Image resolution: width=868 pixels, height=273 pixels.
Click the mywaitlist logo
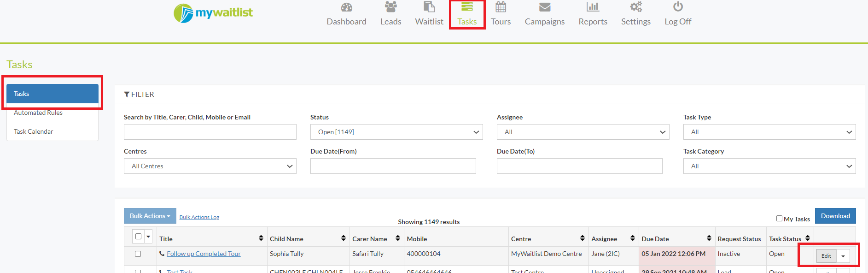tap(213, 13)
